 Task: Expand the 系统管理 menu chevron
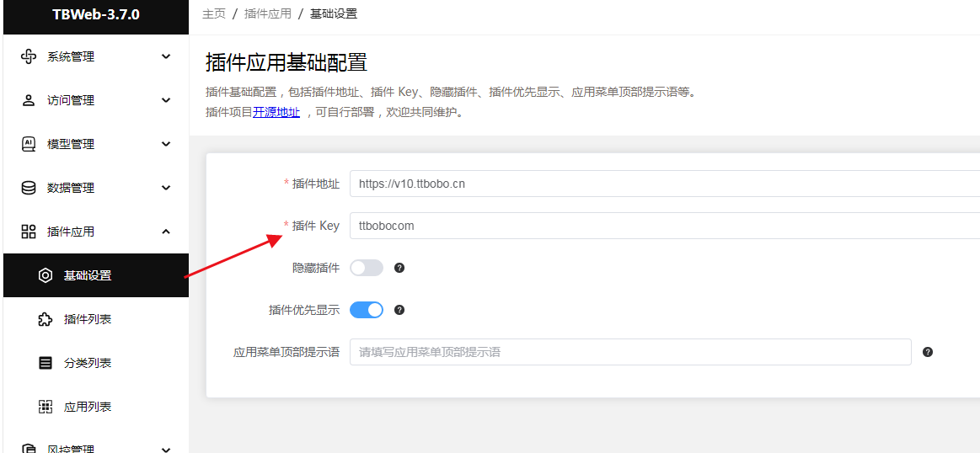pyautogui.click(x=166, y=57)
